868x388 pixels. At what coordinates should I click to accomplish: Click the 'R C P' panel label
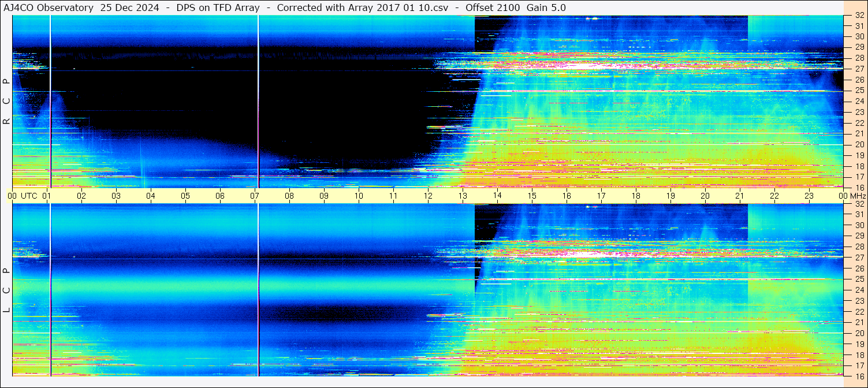6,102
